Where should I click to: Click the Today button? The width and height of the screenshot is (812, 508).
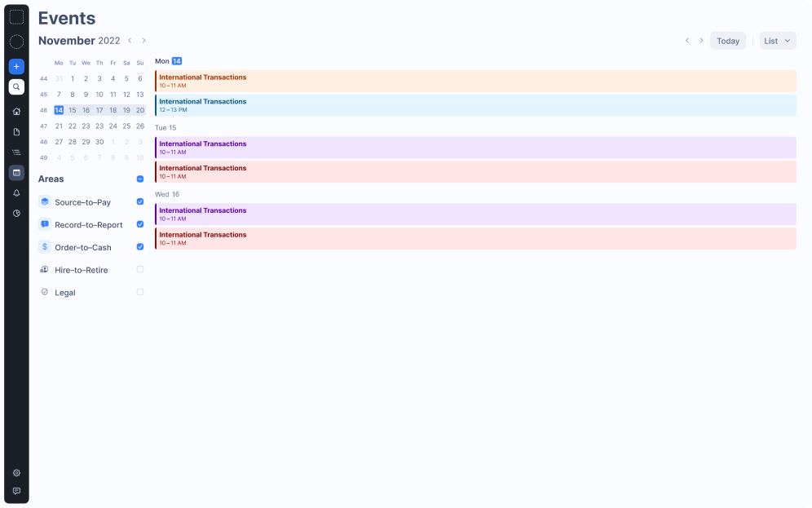[727, 40]
